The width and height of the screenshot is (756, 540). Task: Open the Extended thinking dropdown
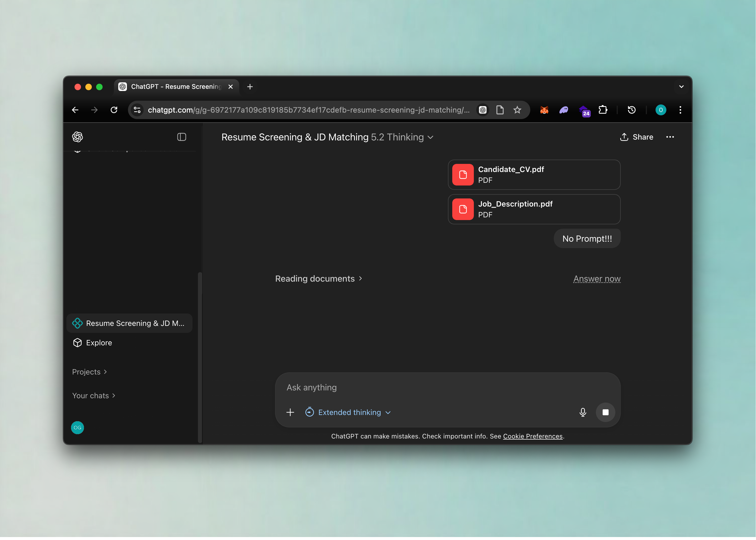348,412
